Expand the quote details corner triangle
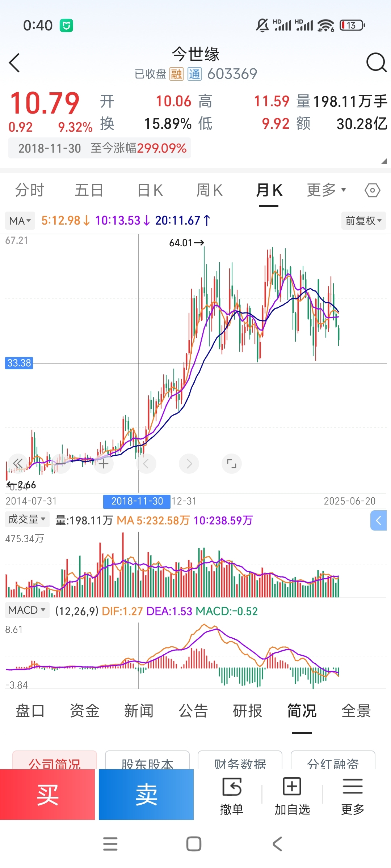 tap(384, 161)
